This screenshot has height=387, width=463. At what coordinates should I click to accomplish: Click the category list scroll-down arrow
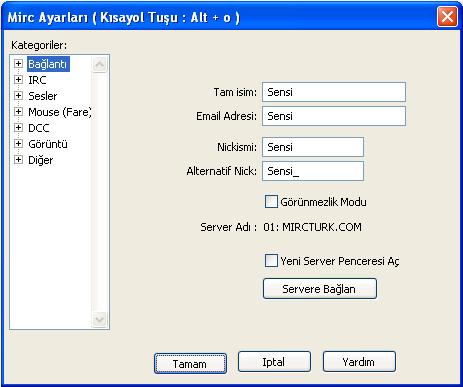[x=99, y=320]
